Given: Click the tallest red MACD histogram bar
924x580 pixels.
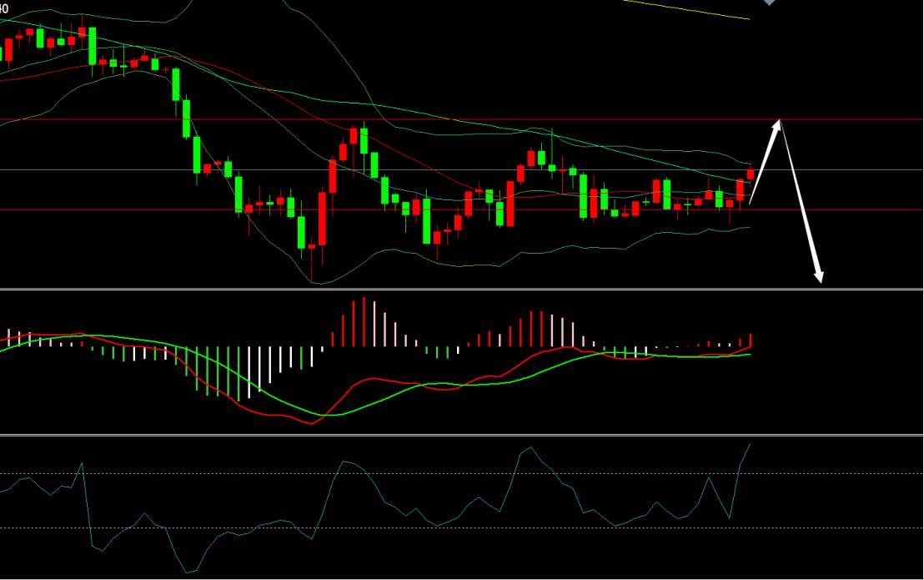Looking at the screenshot, I should tap(364, 322).
